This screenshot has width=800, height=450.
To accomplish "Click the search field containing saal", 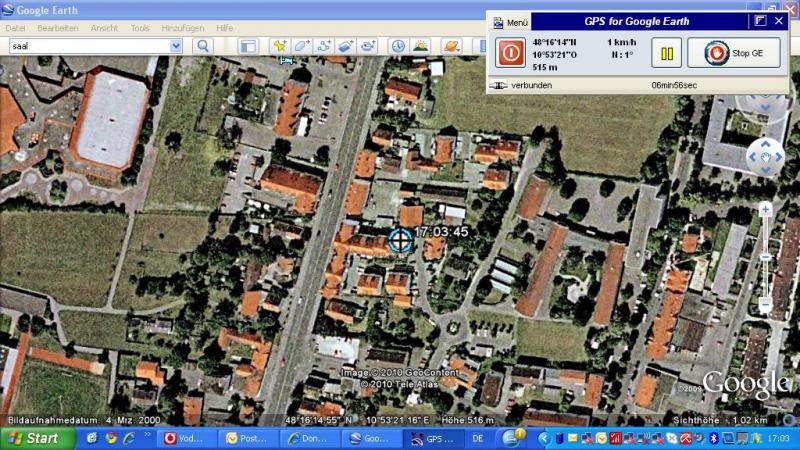I will point(88,46).
